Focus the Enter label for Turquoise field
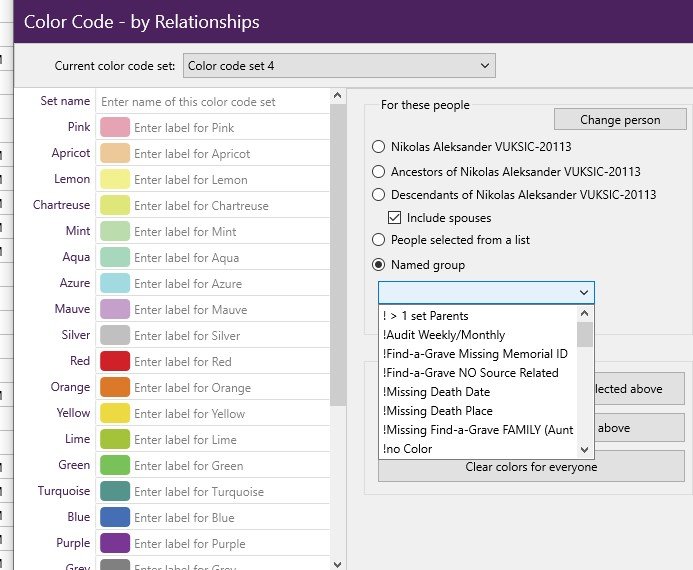 (x=231, y=491)
